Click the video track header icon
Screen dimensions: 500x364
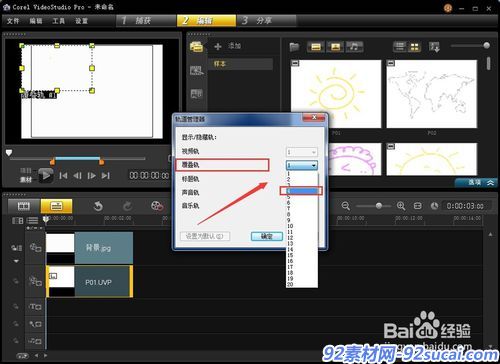35,248
